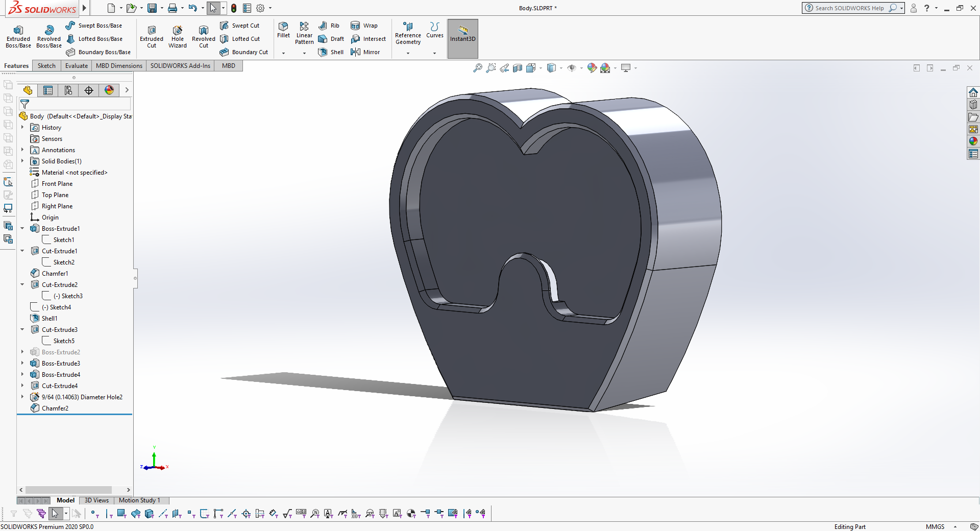Expand the History folder

22,128
